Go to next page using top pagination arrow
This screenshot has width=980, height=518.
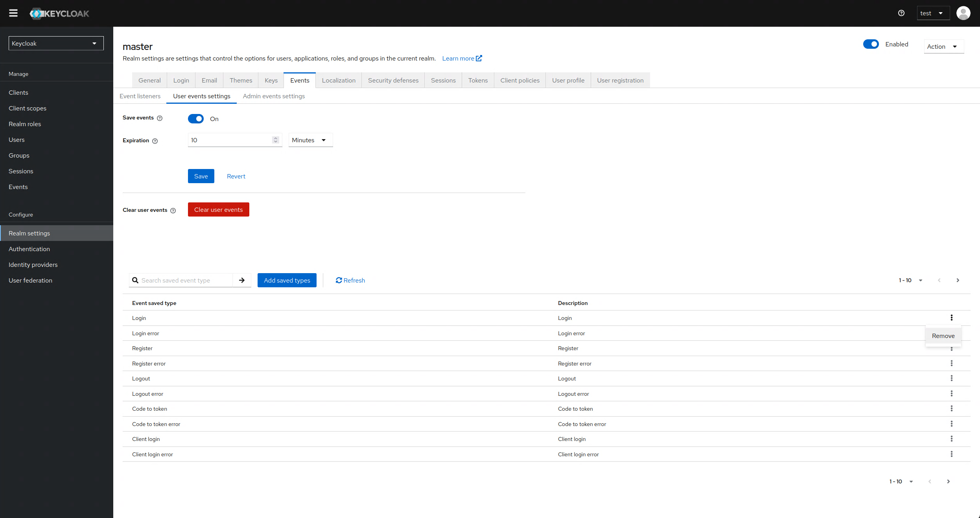958,280
